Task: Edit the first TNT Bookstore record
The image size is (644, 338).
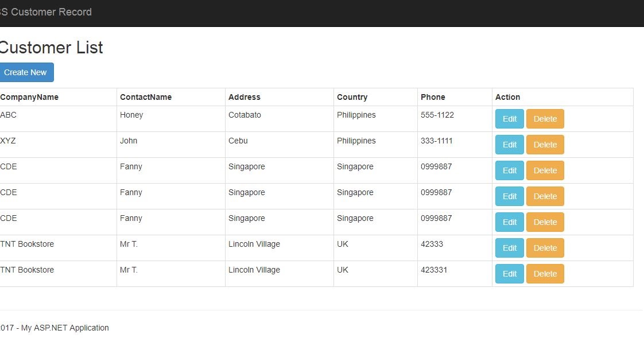Action: 509,248
